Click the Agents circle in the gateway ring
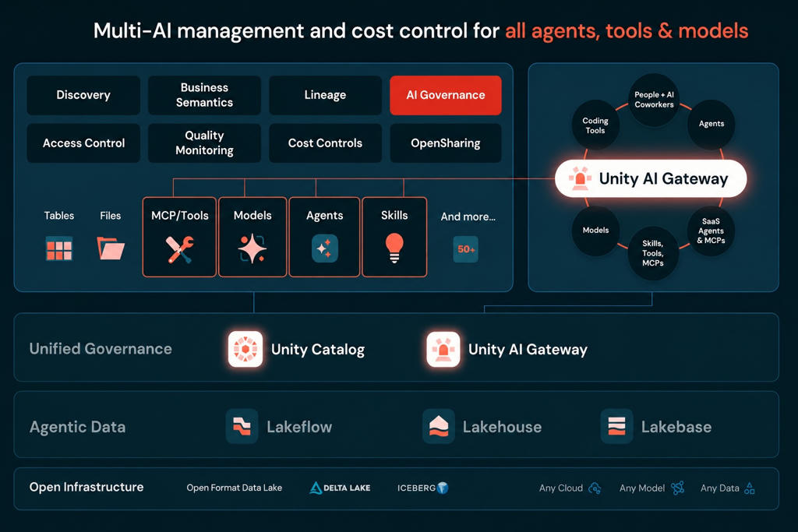The image size is (798, 532). click(x=711, y=124)
